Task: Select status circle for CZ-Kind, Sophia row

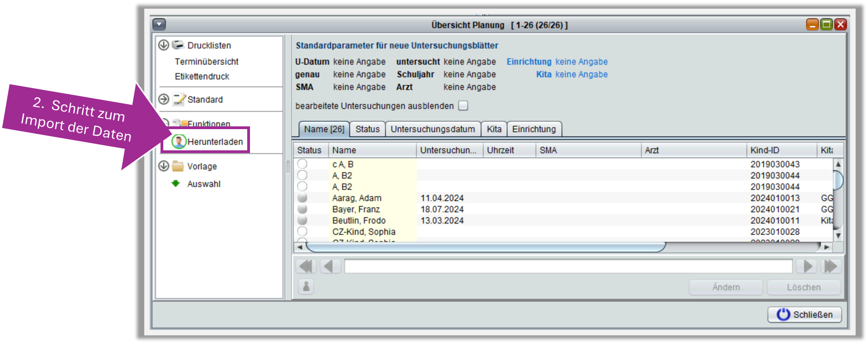Action: (302, 231)
